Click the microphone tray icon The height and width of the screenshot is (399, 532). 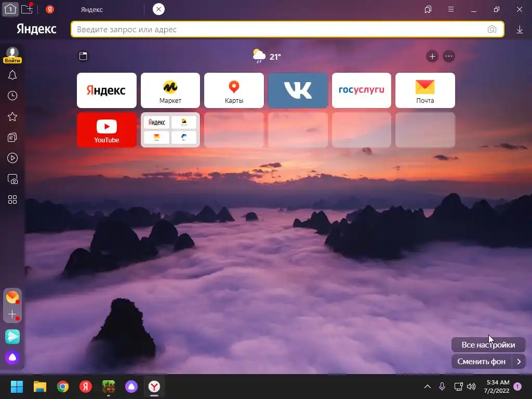coord(442,387)
